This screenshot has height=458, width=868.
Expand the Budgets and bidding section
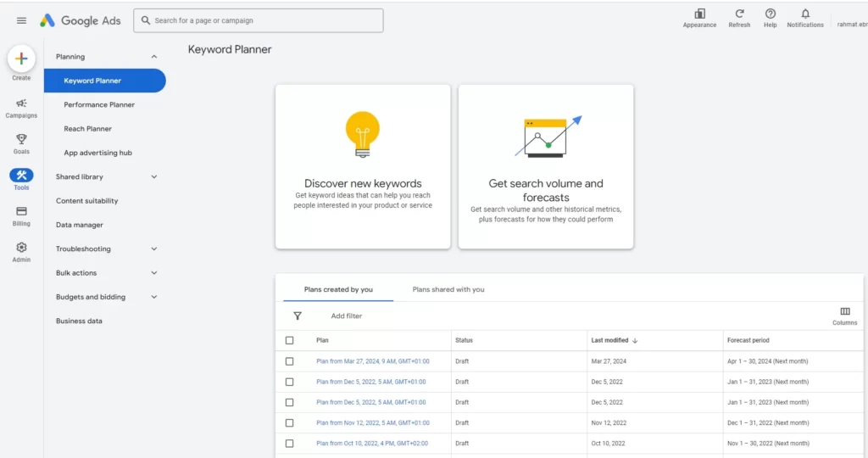pos(154,297)
